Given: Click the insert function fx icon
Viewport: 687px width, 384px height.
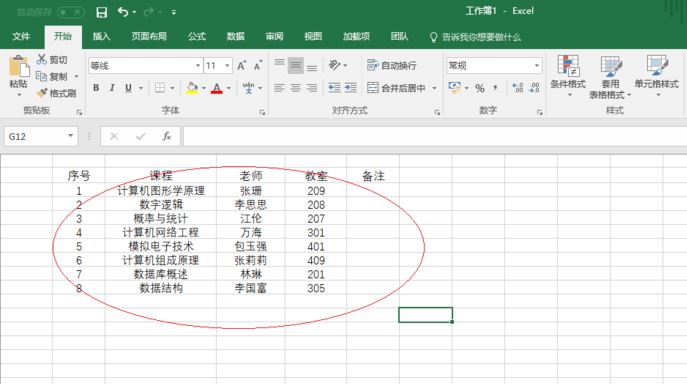Looking at the screenshot, I should (166, 136).
